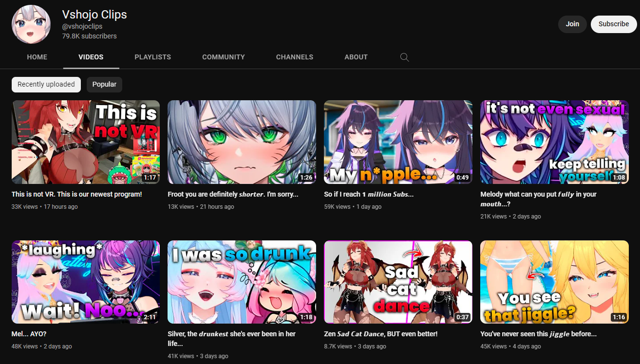Image resolution: width=640 pixels, height=364 pixels.
Task: Click '13K views • 21 hours ago' metadata
Action: coord(201,207)
